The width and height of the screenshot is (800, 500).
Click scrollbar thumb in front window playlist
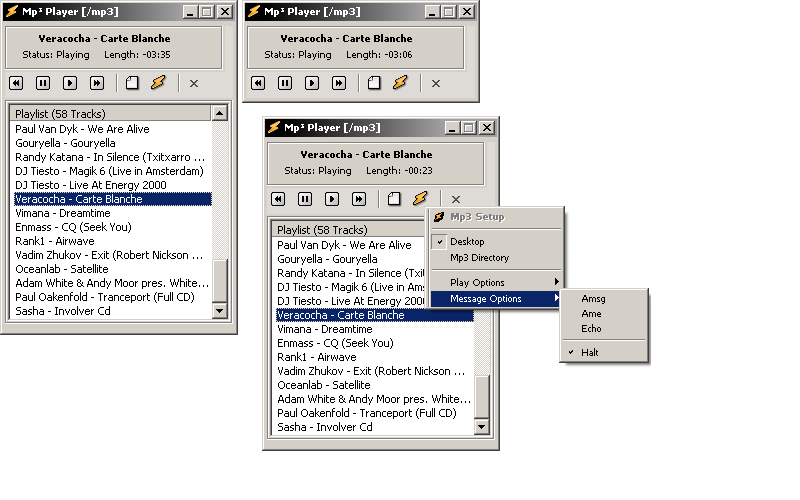482,397
